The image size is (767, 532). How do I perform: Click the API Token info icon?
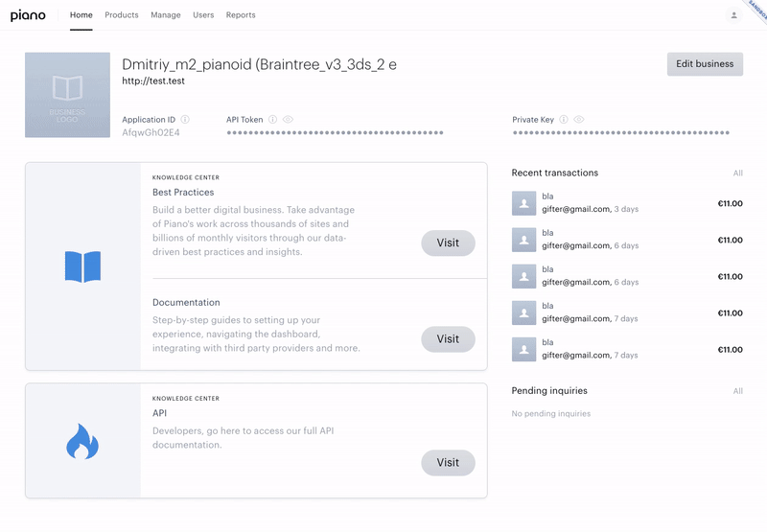[x=272, y=119]
